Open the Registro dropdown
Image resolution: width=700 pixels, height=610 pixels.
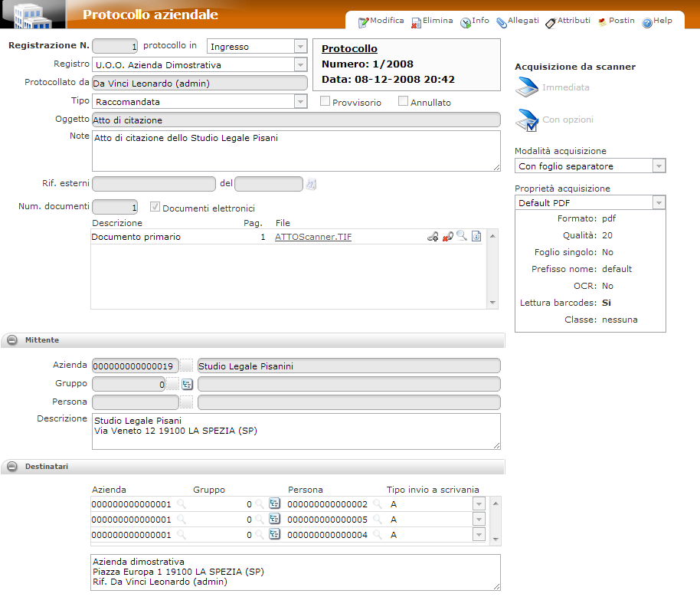[x=300, y=66]
